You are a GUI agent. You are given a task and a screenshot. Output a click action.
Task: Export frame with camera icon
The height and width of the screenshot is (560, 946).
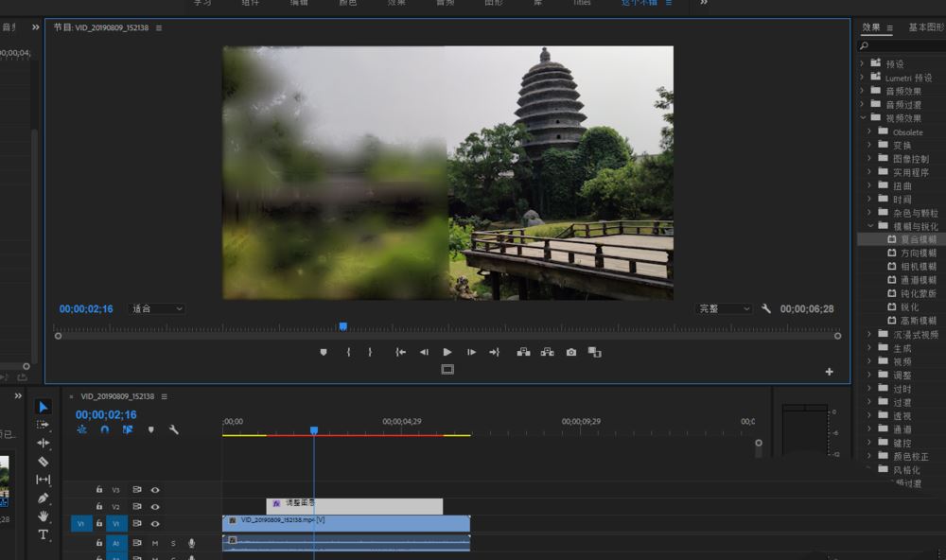click(x=570, y=353)
